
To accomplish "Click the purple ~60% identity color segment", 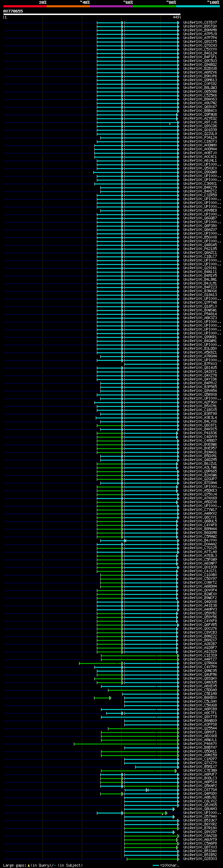I will [x=111, y=6].
